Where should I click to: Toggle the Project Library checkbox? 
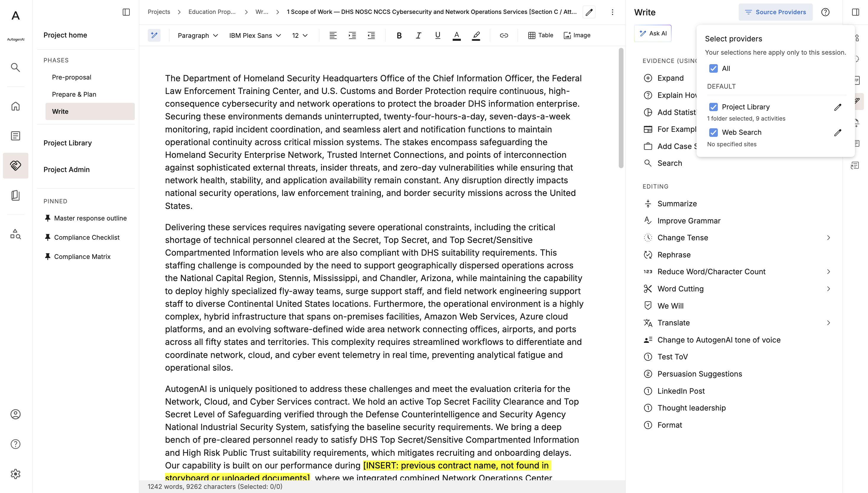click(x=713, y=107)
